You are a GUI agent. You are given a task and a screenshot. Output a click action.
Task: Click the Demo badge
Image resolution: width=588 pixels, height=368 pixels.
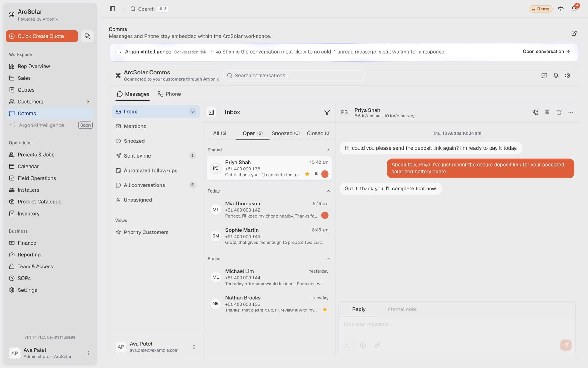point(540,9)
